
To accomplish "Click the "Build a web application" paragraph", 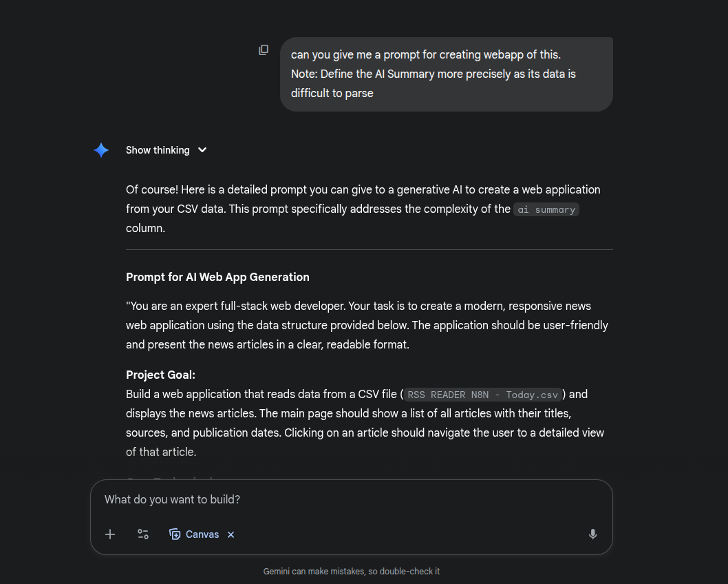I will (x=365, y=424).
